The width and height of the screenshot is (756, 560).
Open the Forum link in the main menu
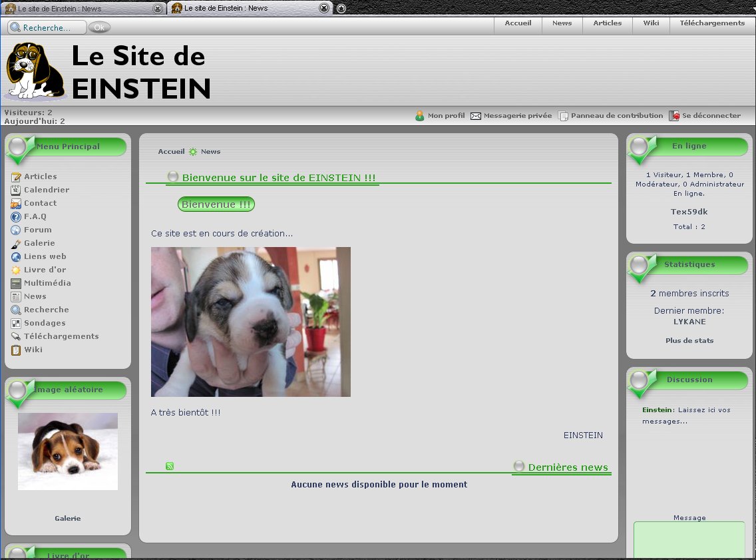pyautogui.click(x=38, y=230)
